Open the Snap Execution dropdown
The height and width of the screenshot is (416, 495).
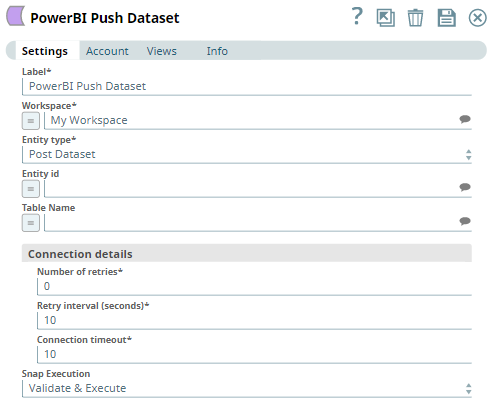click(247, 389)
